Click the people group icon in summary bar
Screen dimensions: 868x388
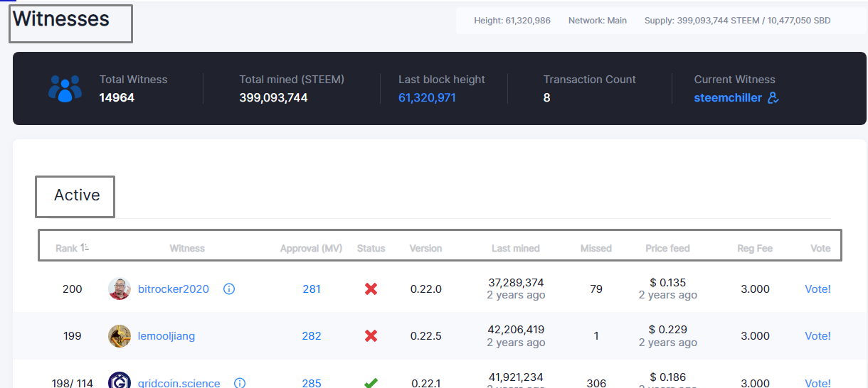coord(65,89)
